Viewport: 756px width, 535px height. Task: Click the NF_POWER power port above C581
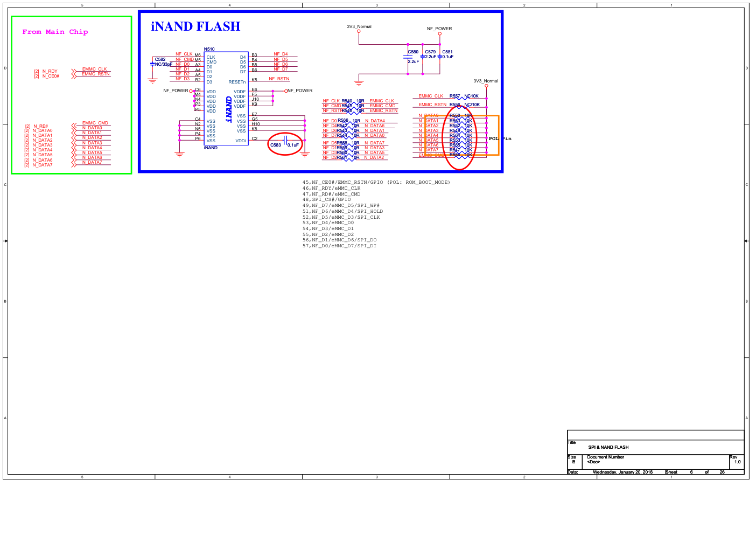439,33
